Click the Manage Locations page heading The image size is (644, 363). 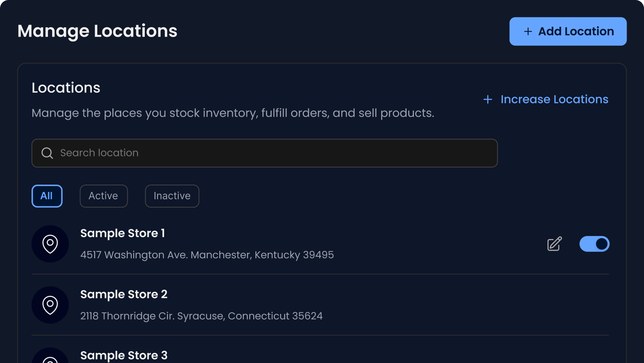(x=97, y=31)
